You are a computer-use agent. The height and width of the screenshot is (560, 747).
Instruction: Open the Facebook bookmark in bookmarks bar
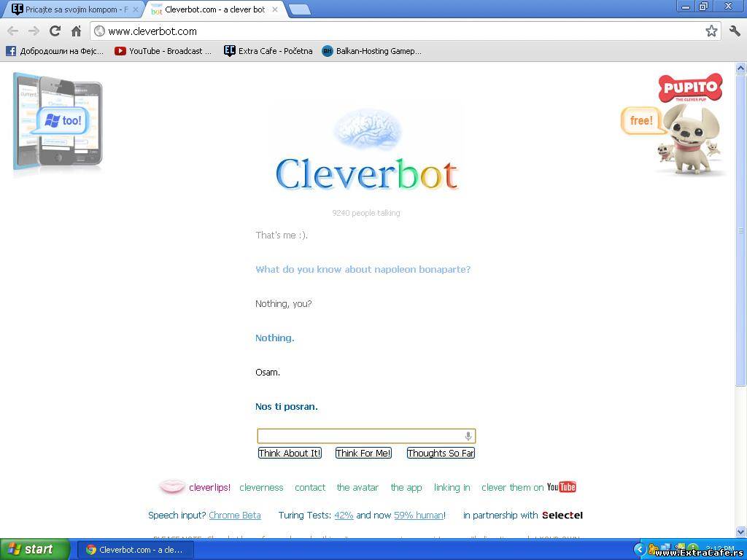click(x=55, y=51)
